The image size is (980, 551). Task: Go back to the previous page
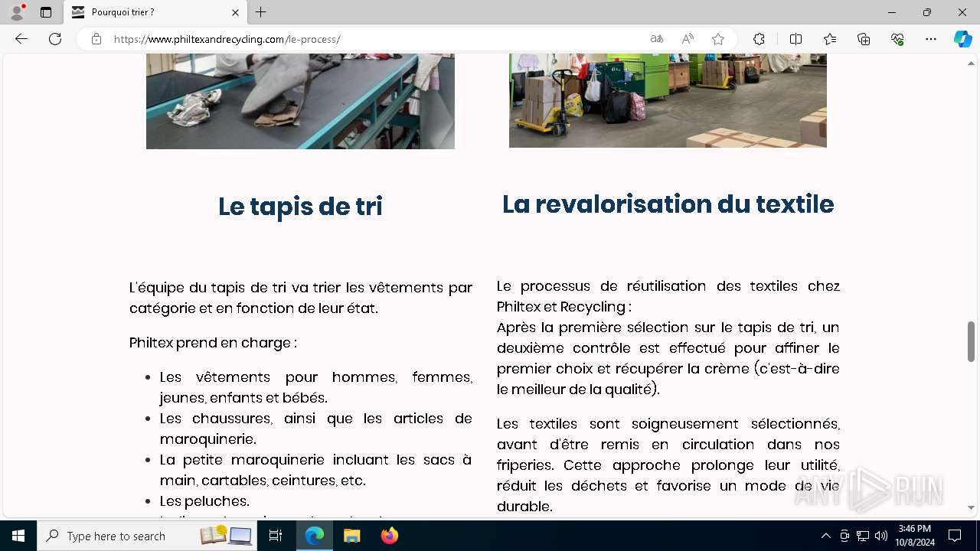(x=21, y=39)
